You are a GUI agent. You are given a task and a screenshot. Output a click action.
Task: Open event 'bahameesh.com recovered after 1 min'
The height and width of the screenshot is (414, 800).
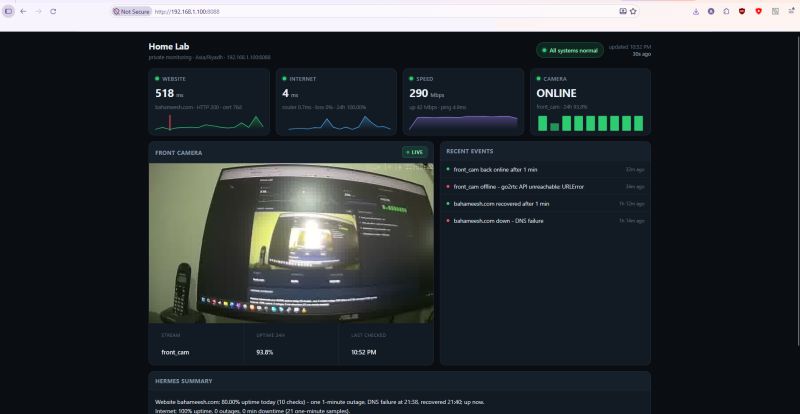[x=545, y=204]
